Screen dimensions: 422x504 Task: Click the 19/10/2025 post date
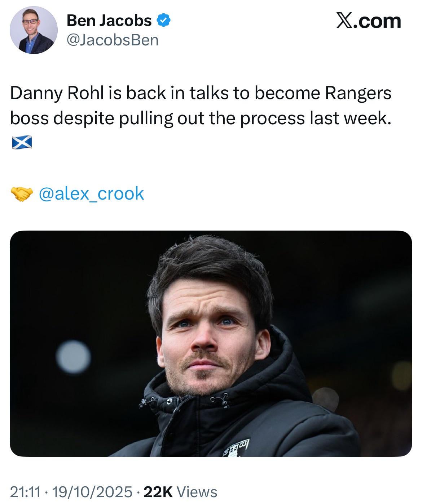point(92,492)
